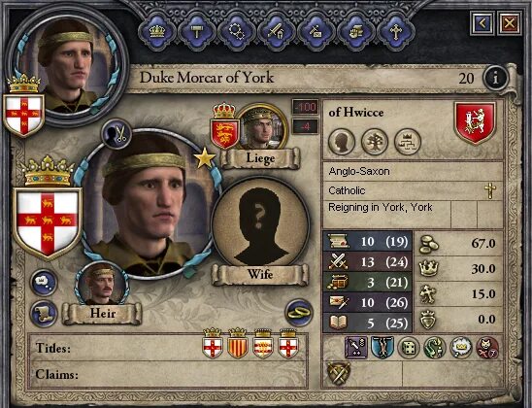Open the Technology gears tab
532x408 pixels.
point(236,32)
